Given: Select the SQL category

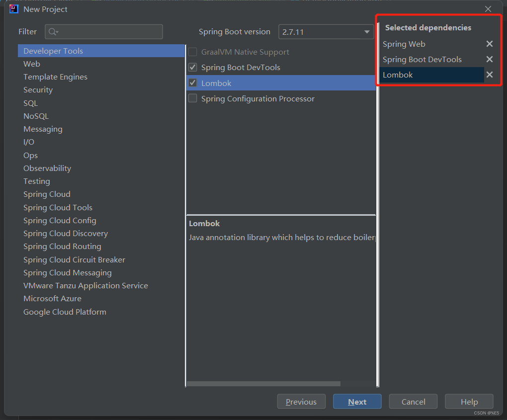Looking at the screenshot, I should tap(101, 103).
